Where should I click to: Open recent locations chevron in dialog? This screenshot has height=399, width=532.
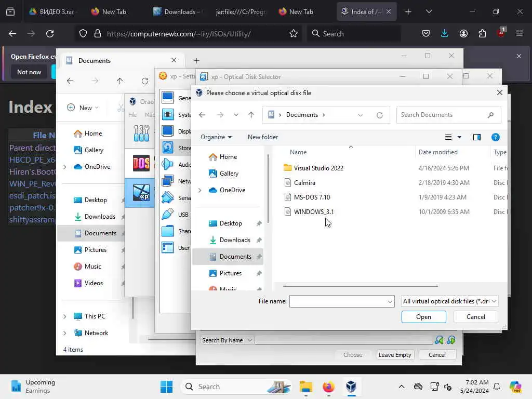pos(236,115)
